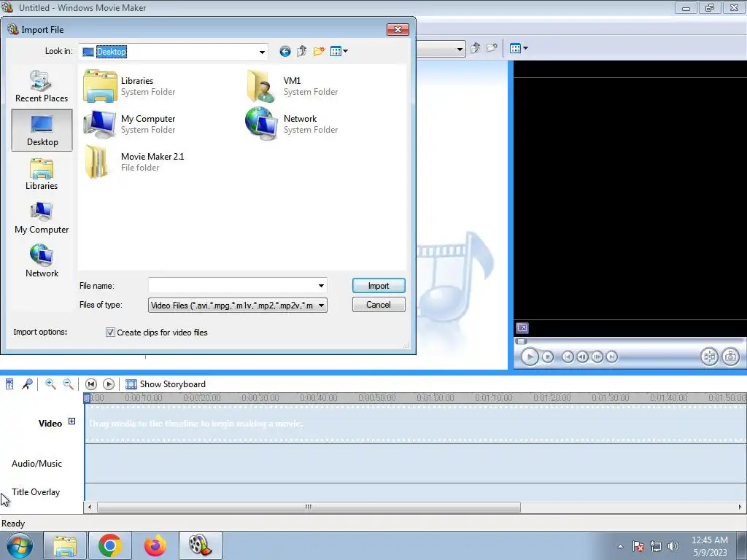This screenshot has height=560, width=747.
Task: Click the Action Center flag tray icon
Action: (638, 546)
